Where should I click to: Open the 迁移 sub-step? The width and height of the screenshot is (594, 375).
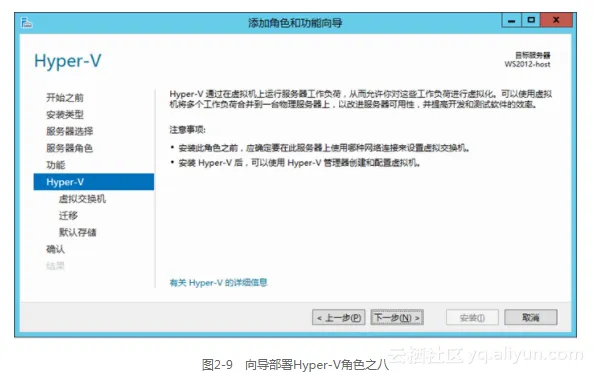tap(68, 216)
